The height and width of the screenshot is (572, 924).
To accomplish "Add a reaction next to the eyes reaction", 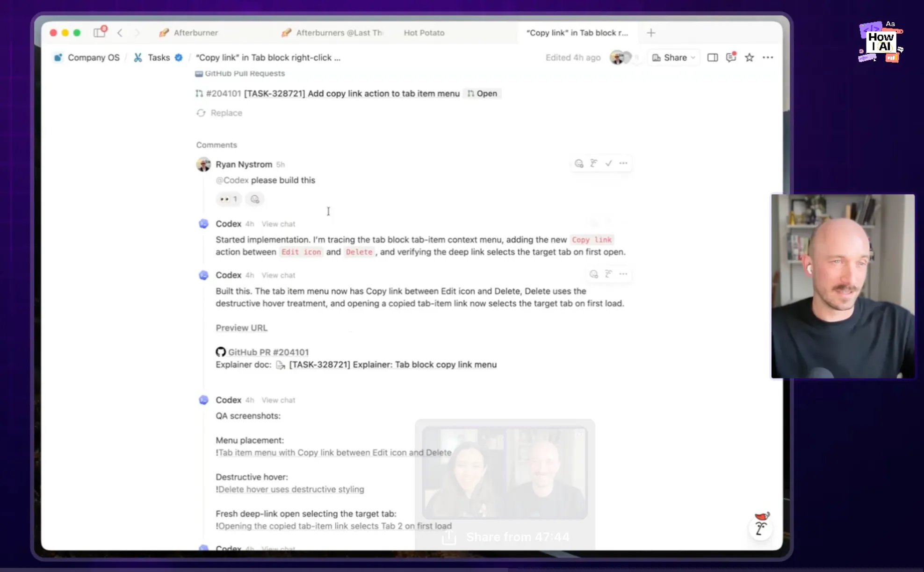I will point(255,199).
